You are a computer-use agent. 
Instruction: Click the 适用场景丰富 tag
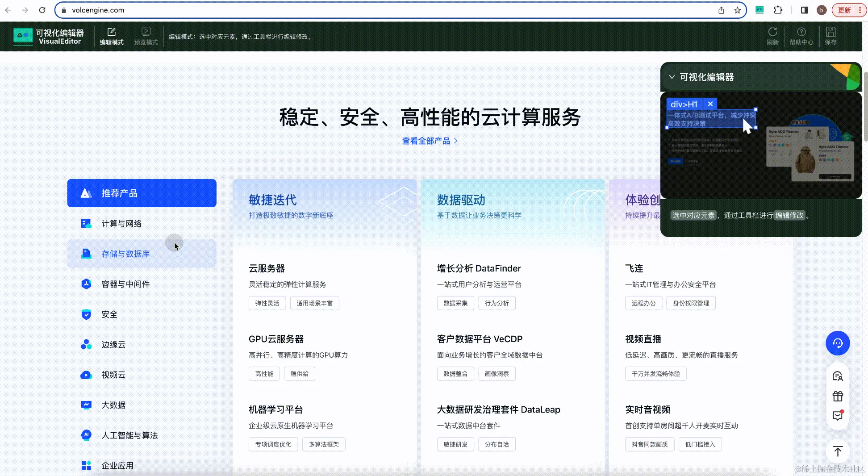pyautogui.click(x=314, y=303)
